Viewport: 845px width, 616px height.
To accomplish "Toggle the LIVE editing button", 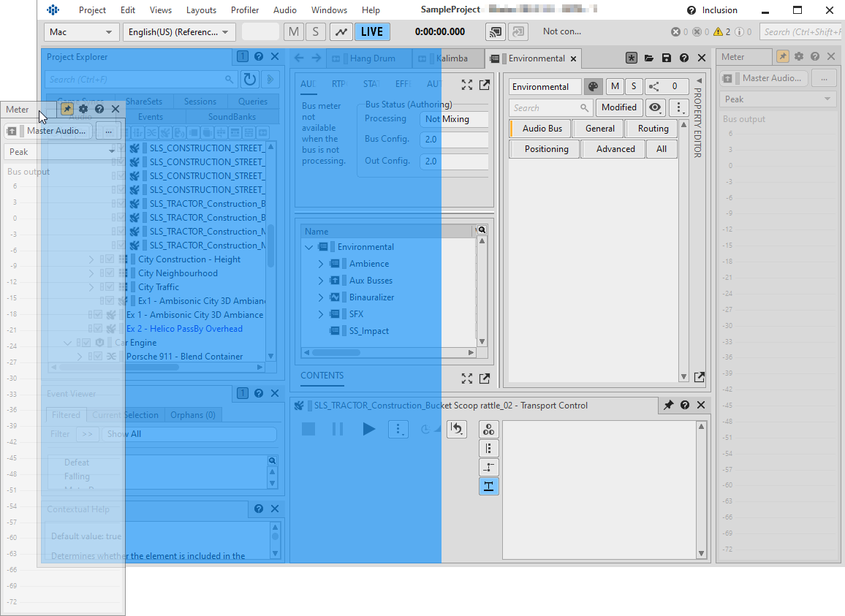I will [x=372, y=32].
